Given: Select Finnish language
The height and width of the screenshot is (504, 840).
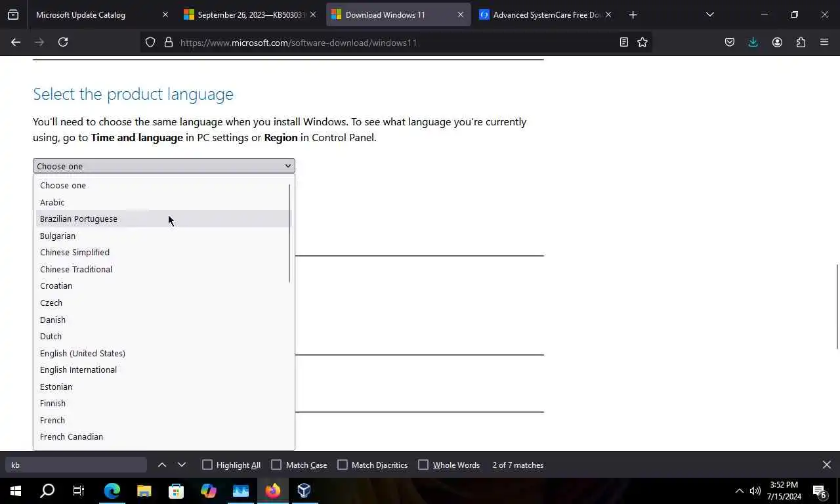Looking at the screenshot, I should [x=162, y=403].
